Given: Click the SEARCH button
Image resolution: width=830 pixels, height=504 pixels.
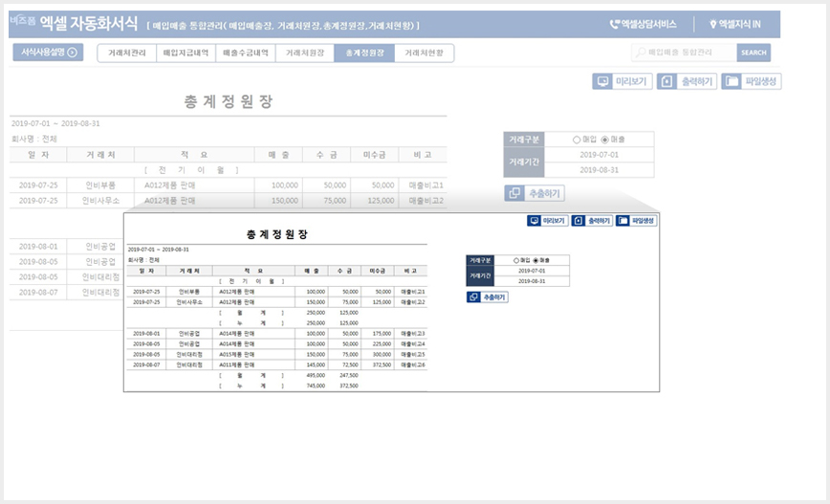Looking at the screenshot, I should [754, 53].
